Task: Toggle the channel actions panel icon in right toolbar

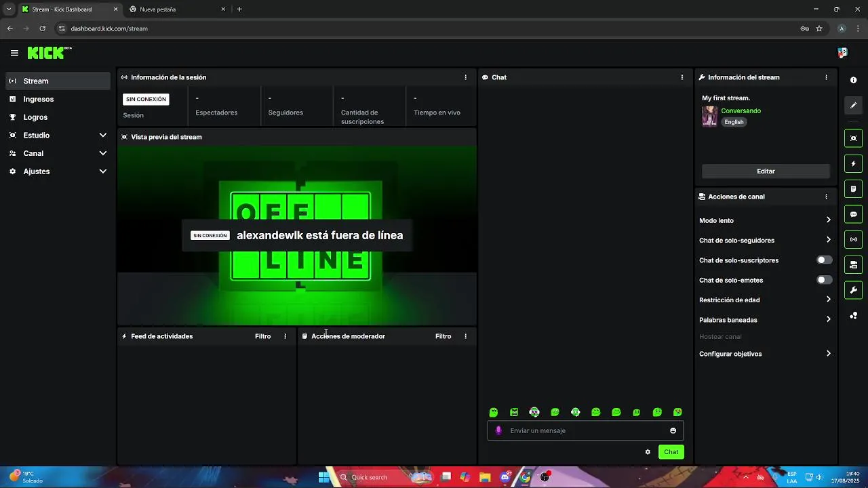Action: coord(853,265)
